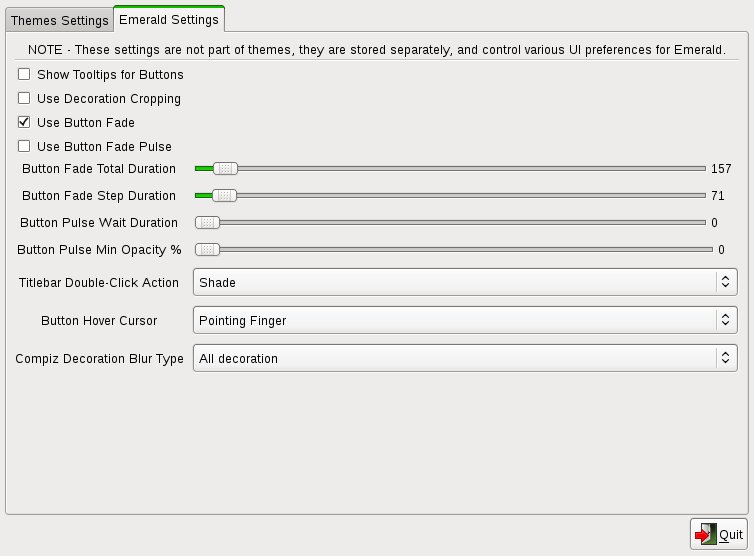Click the Quit button
The image size is (754, 556).
719,534
